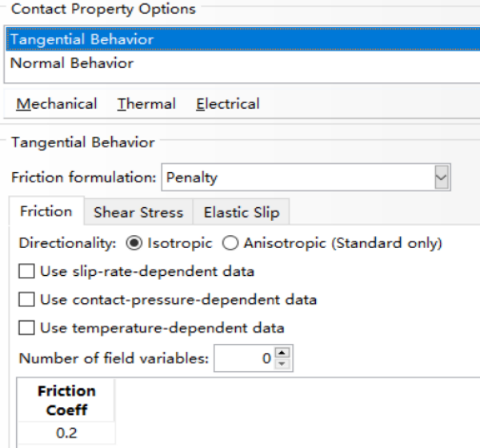Click the Number of field variables input field
Image resolution: width=480 pixels, height=448 pixels.
click(x=245, y=358)
